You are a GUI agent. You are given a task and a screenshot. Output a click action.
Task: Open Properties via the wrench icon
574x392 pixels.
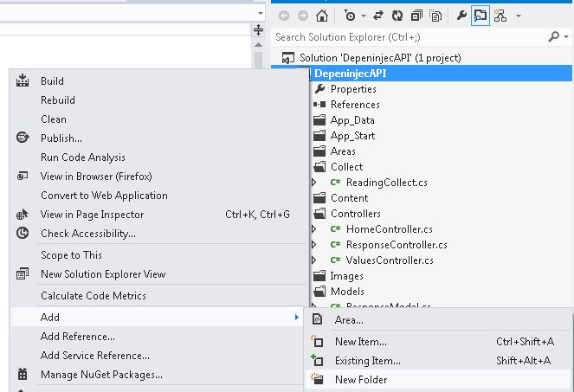[462, 16]
